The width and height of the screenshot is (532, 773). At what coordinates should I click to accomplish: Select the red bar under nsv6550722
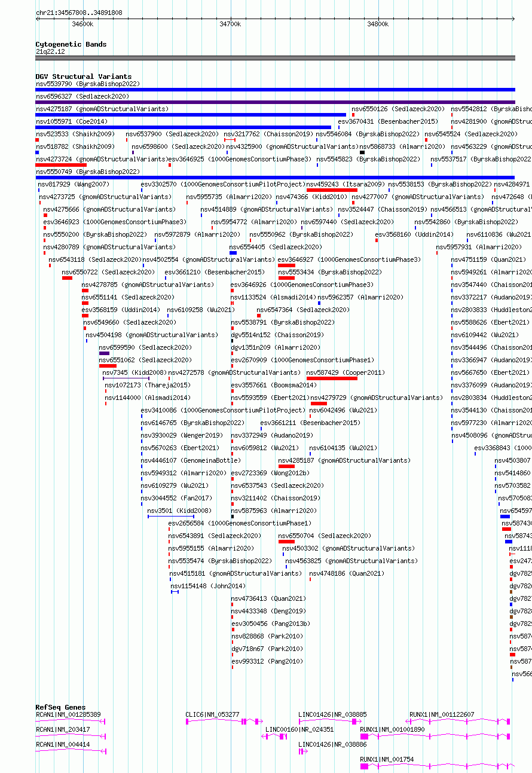pyautogui.click(x=67, y=278)
